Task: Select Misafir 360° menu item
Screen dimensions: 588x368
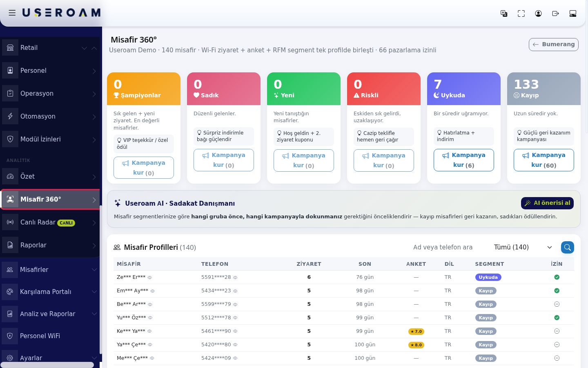Action: point(50,199)
